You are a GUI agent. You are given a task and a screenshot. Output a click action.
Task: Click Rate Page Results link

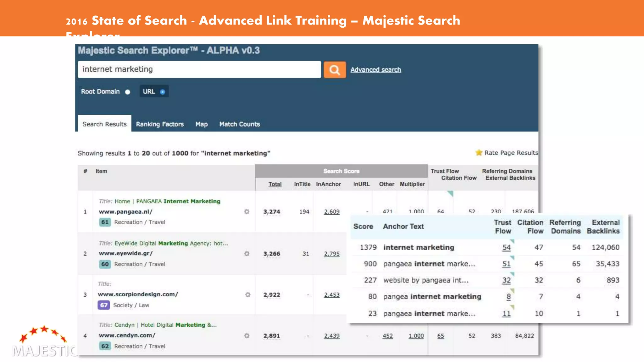coord(511,153)
